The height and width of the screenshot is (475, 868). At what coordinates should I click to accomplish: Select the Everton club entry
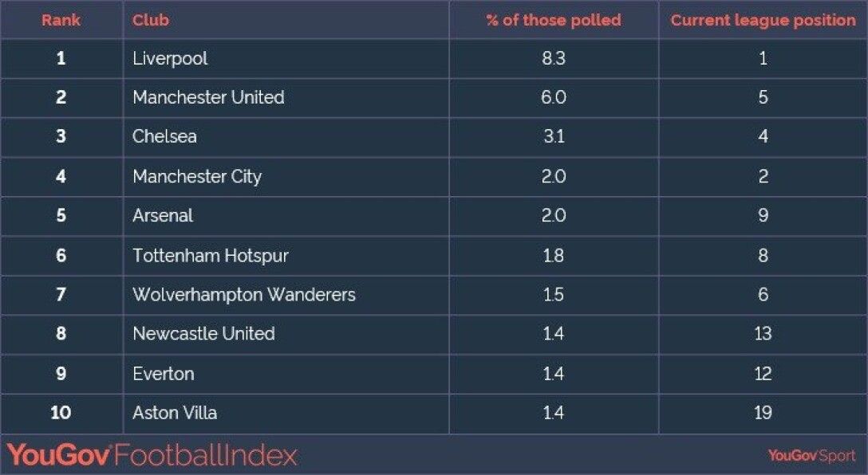(x=164, y=374)
